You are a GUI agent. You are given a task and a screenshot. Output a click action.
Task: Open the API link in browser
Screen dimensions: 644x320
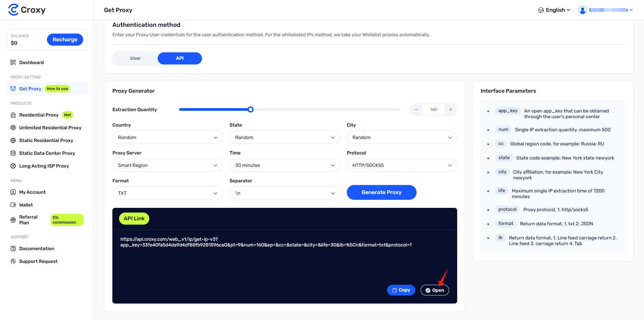pyautogui.click(x=435, y=290)
